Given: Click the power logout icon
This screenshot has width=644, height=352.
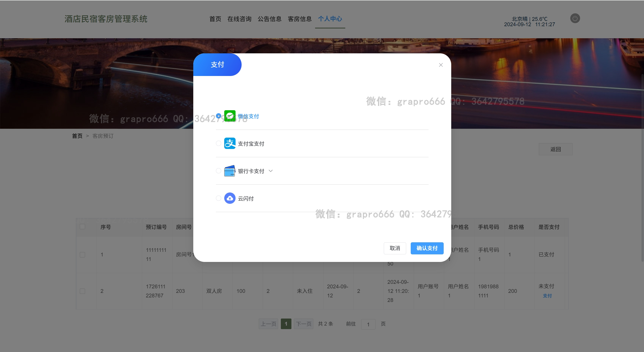Looking at the screenshot, I should pos(575,18).
